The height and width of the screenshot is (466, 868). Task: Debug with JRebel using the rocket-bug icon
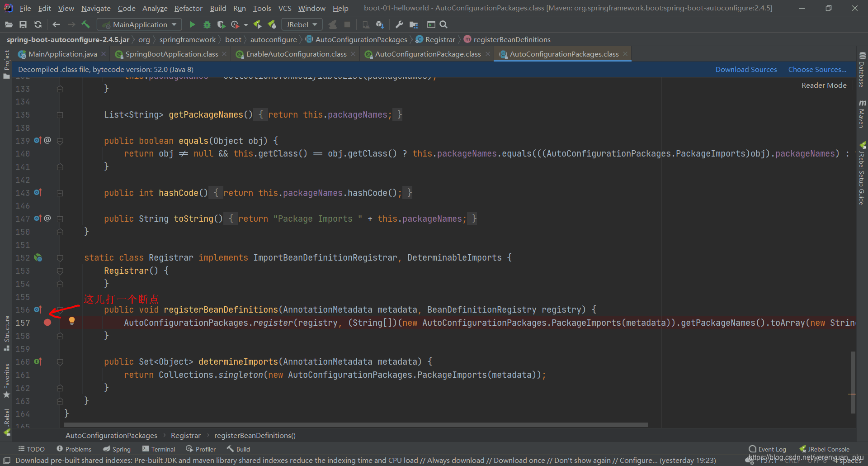pyautogui.click(x=272, y=24)
